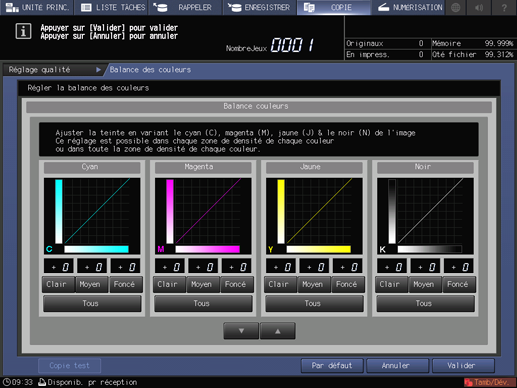Click the Balance des couleurs breadcrumb
This screenshot has width=517, height=388.
[x=150, y=70]
